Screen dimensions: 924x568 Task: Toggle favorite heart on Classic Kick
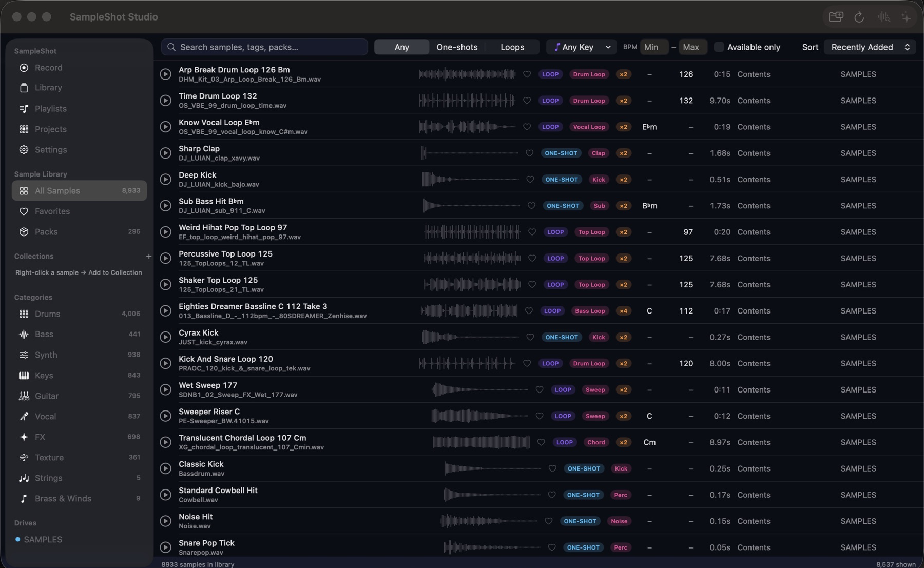[x=552, y=468]
